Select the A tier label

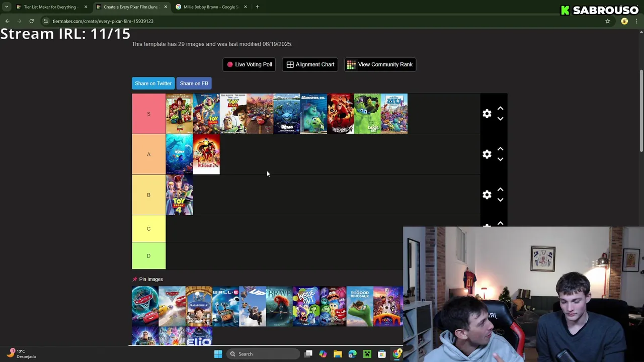click(148, 154)
